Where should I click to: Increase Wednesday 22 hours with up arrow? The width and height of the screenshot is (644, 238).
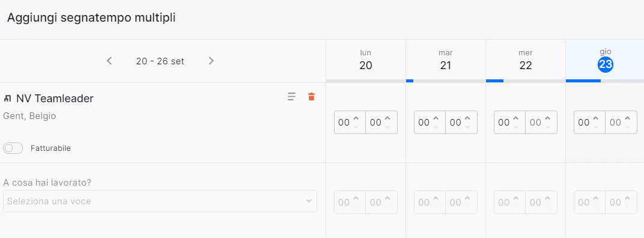coord(515,118)
